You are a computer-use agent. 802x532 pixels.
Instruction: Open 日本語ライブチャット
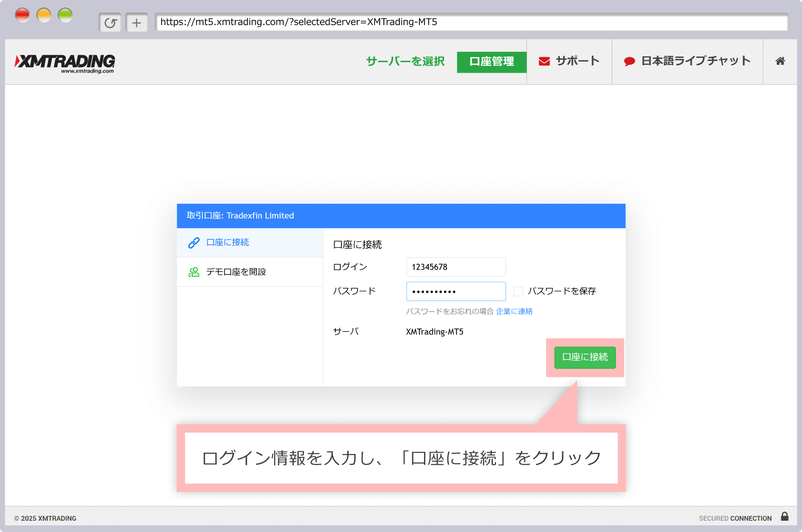tap(688, 61)
